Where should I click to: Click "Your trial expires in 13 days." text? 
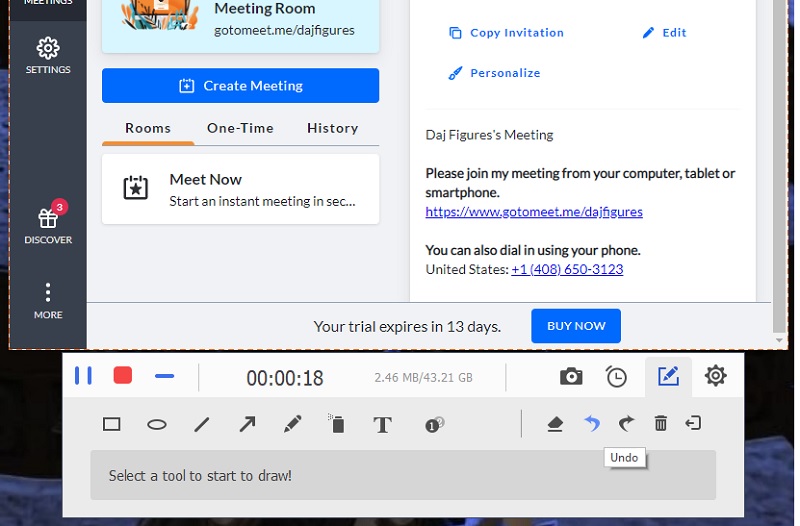click(x=407, y=327)
